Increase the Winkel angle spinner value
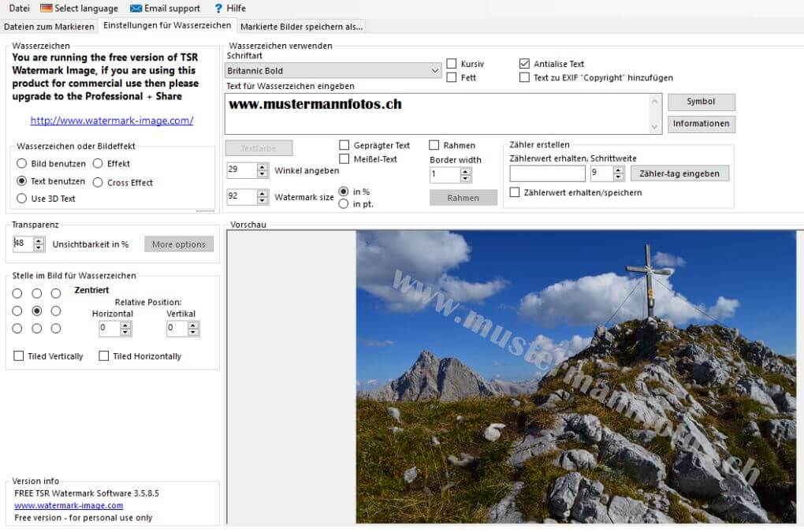This screenshot has width=804, height=532. click(263, 166)
